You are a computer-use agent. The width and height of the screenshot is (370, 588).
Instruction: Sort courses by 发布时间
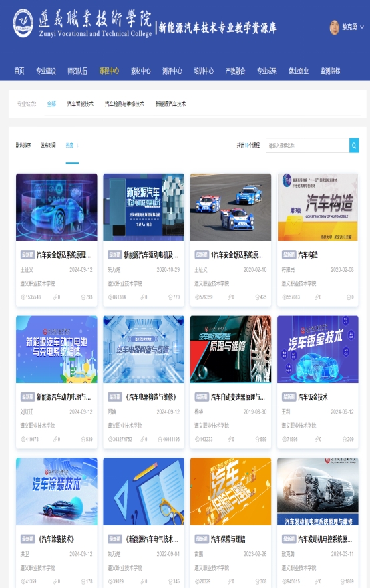48,146
